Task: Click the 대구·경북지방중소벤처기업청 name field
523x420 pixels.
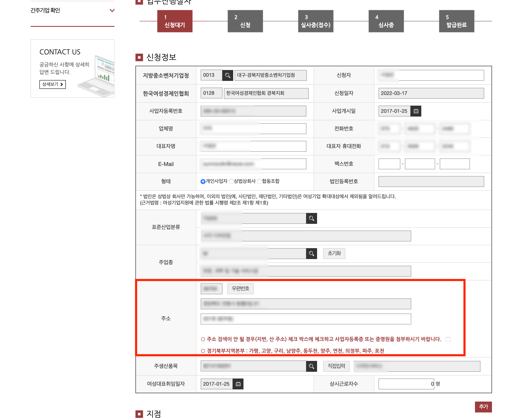Action: pos(271,75)
